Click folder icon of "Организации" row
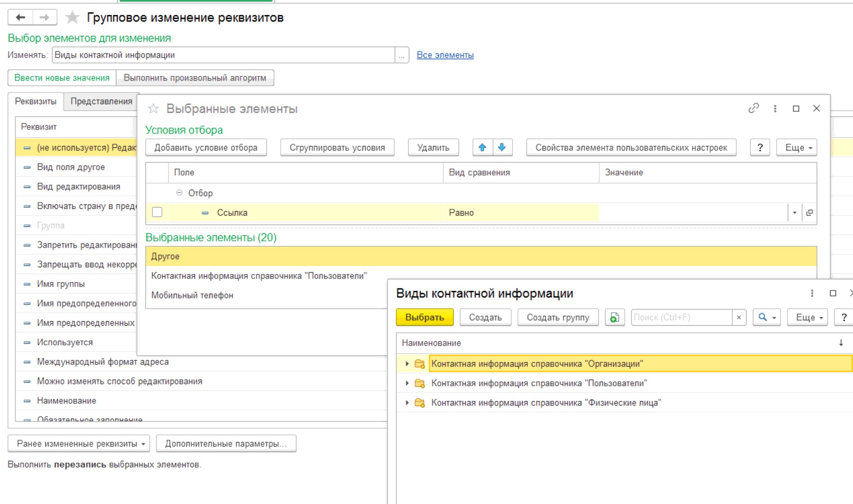This screenshot has height=504, width=853. (x=420, y=364)
